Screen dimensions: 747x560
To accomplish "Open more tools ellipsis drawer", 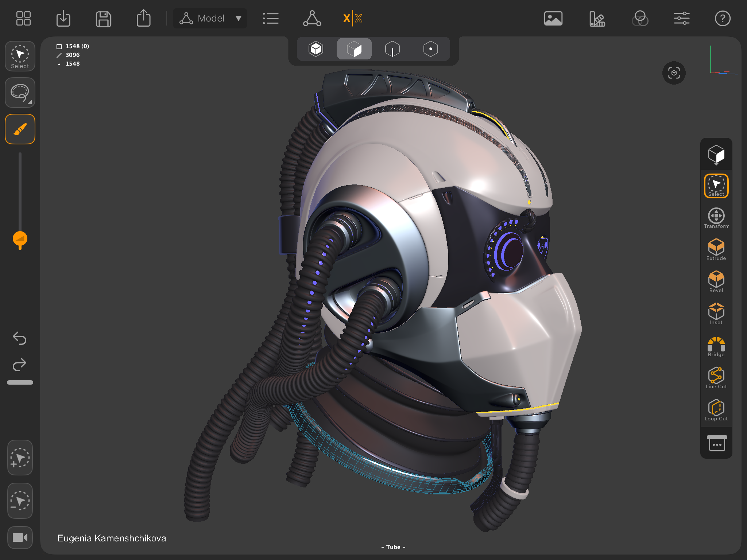I will (x=717, y=443).
